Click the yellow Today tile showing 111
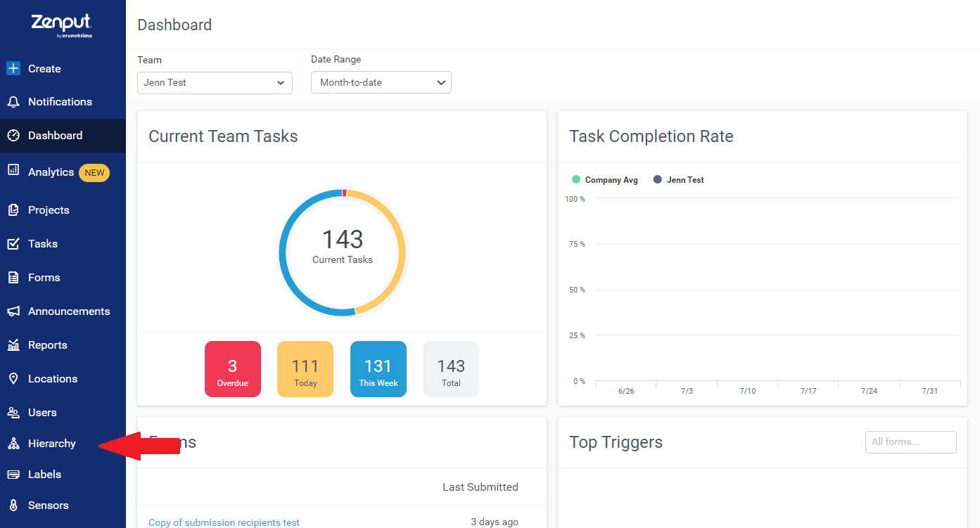This screenshot has height=528, width=980. (305, 369)
